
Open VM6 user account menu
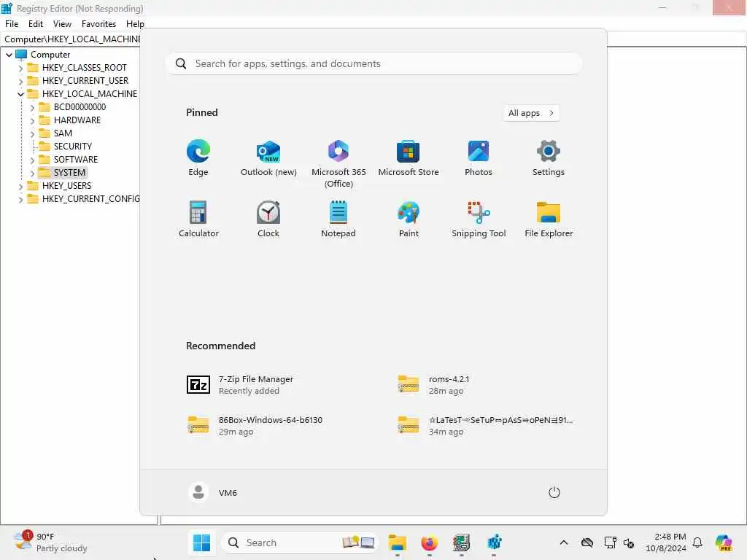pyautogui.click(x=213, y=492)
